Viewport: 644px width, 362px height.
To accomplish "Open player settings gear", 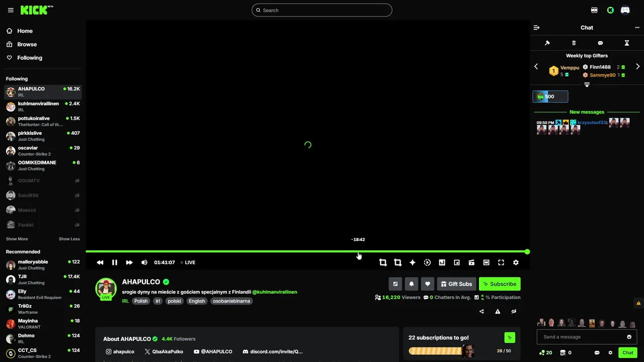I will (x=516, y=262).
